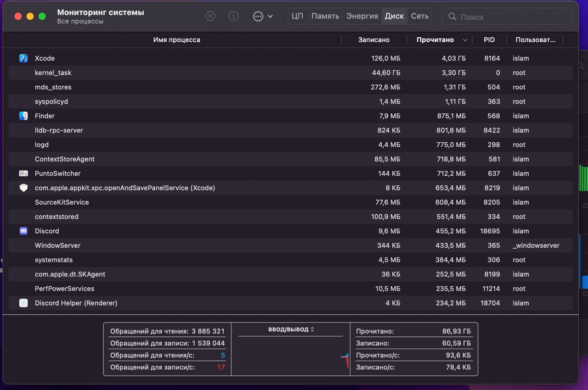Viewport: 588px width, 390px height.
Task: Sort by Пользователь column header
Action: coord(535,40)
